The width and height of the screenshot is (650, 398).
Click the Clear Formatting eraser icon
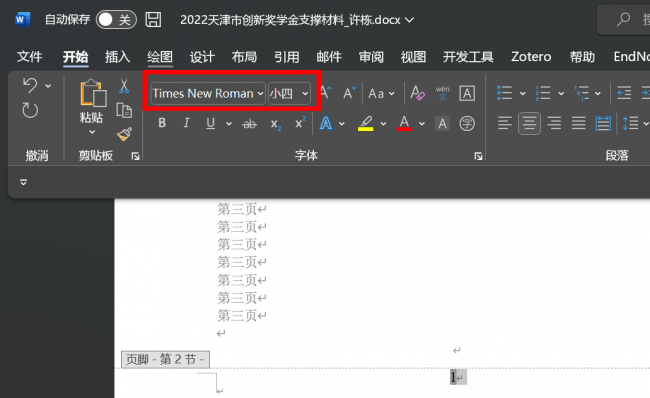(417, 93)
